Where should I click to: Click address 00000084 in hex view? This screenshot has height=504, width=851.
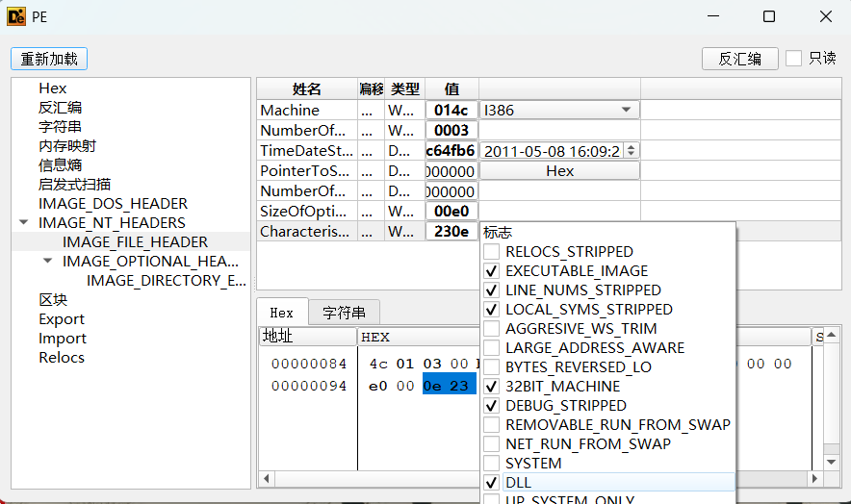point(309,364)
